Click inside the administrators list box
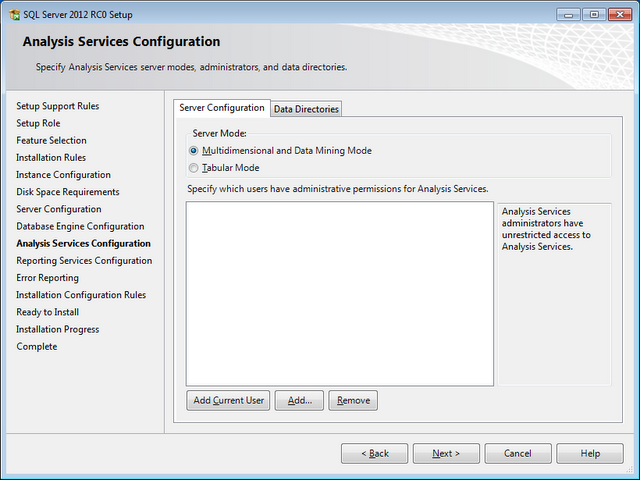This screenshot has width=640, height=480. [x=340, y=293]
